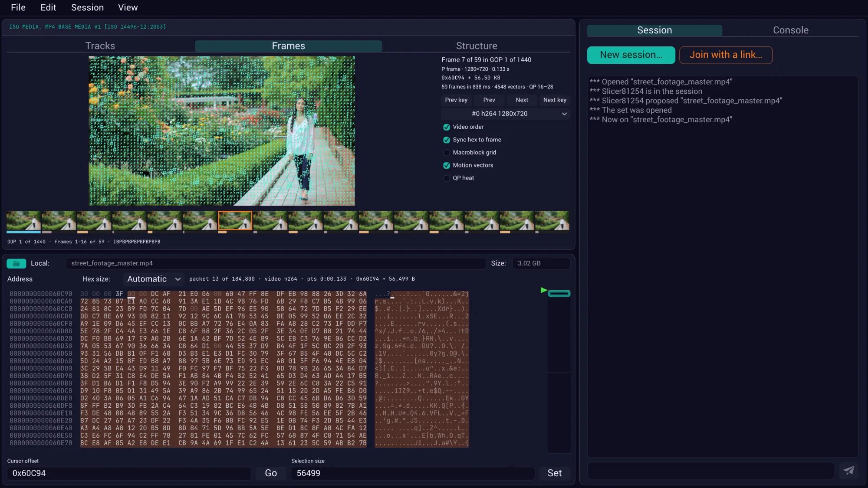The image size is (868, 488).
Task: Click the main video frame preview
Action: coord(222,131)
